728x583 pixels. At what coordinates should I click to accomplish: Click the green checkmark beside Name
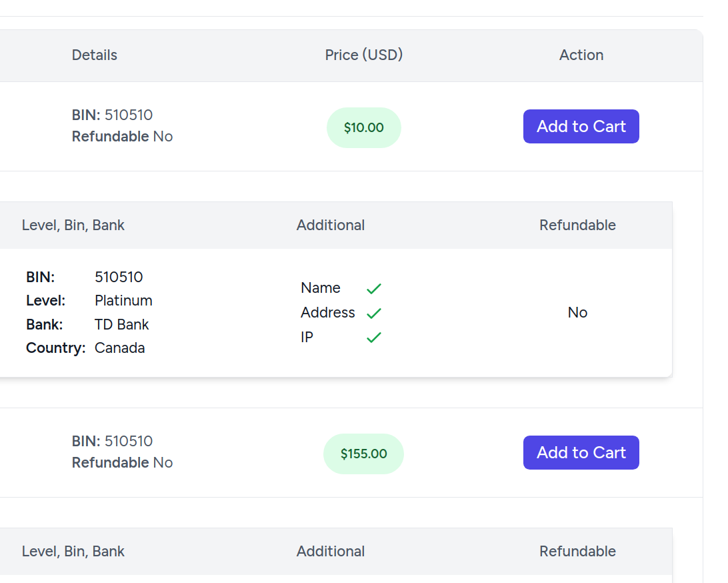pos(374,288)
